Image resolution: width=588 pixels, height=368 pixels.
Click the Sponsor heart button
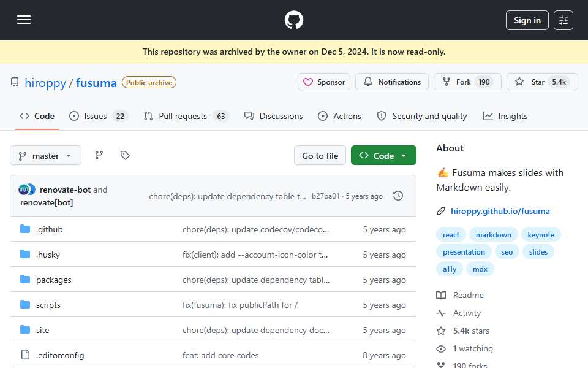(323, 82)
